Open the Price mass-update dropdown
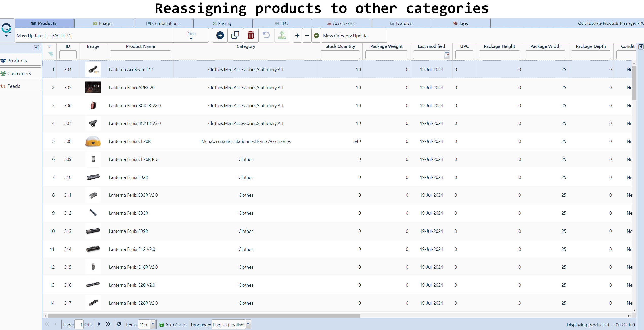The height and width of the screenshot is (330, 644). (191, 35)
